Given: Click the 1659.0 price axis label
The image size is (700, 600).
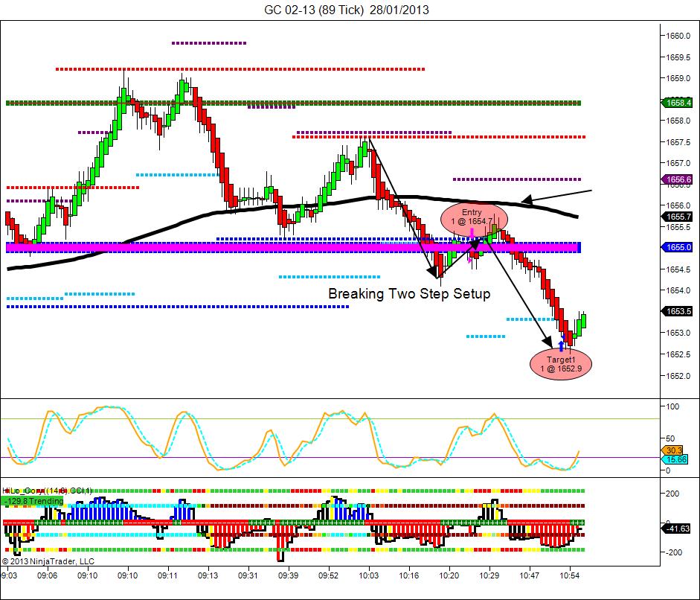Looking at the screenshot, I should pos(678,78).
